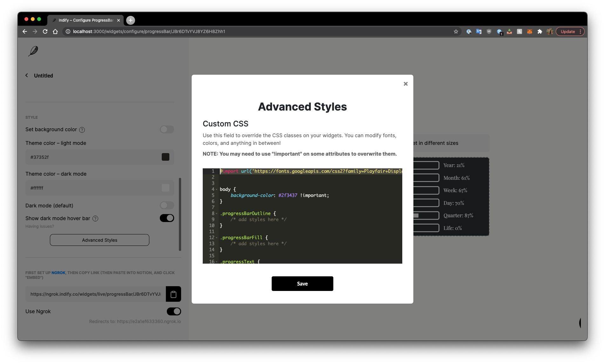Open the Session Buddy extension with badge

(500, 31)
